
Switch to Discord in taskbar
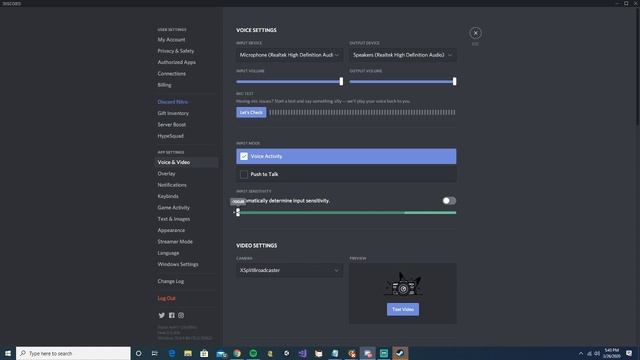click(x=368, y=353)
